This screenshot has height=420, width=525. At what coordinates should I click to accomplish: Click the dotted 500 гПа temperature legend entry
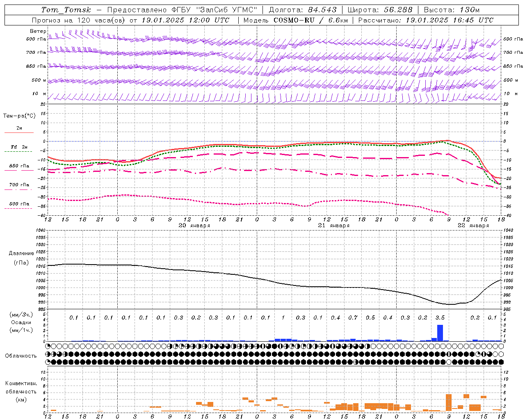tap(19, 204)
